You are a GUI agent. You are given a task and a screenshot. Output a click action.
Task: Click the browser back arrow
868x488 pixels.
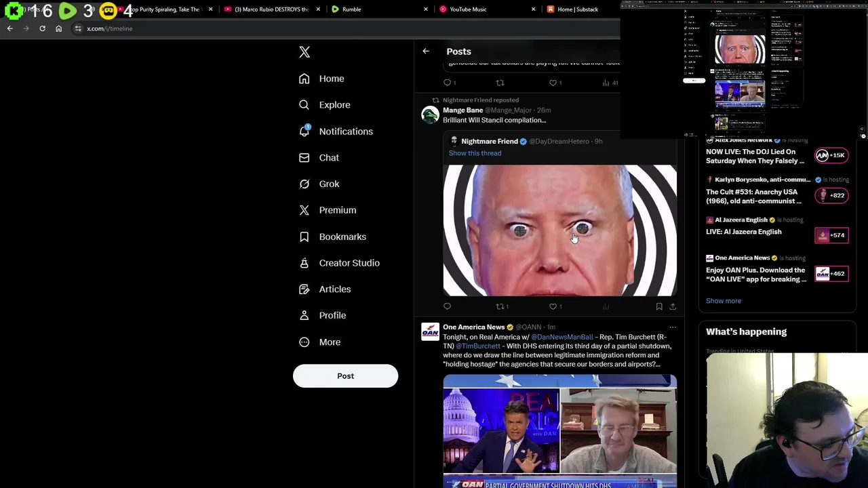pos(9,28)
